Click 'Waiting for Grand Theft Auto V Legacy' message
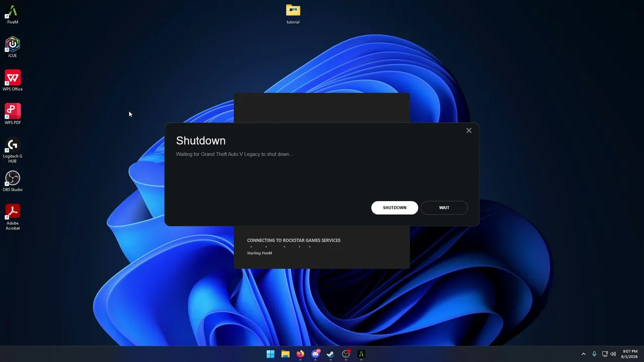 pyautogui.click(x=234, y=154)
